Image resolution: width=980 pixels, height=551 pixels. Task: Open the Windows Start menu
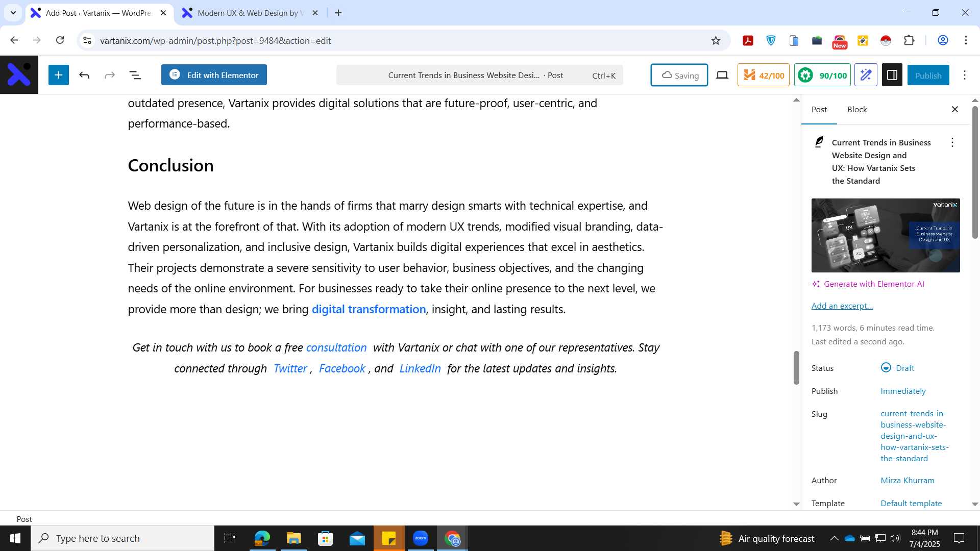[x=15, y=538]
